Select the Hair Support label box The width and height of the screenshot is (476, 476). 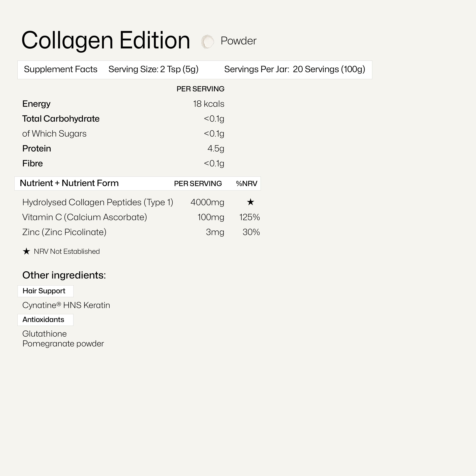pyautogui.click(x=45, y=291)
